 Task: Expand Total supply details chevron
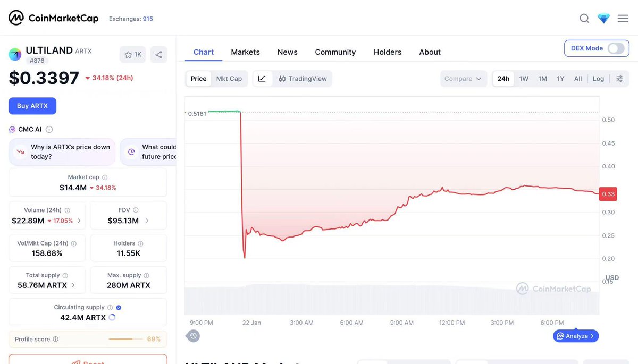pos(73,285)
